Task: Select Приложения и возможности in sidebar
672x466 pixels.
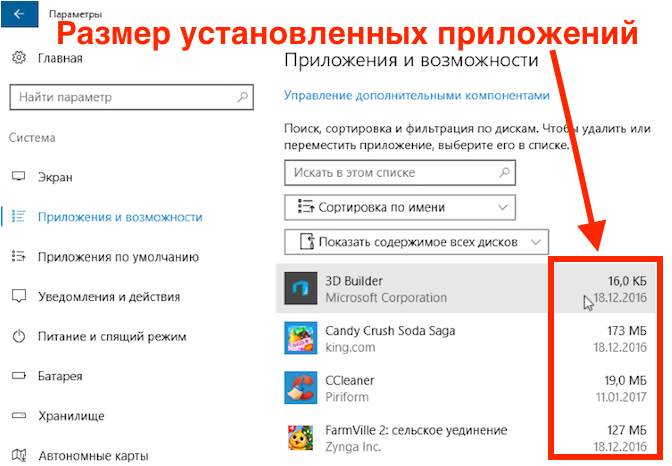Action: point(120,217)
